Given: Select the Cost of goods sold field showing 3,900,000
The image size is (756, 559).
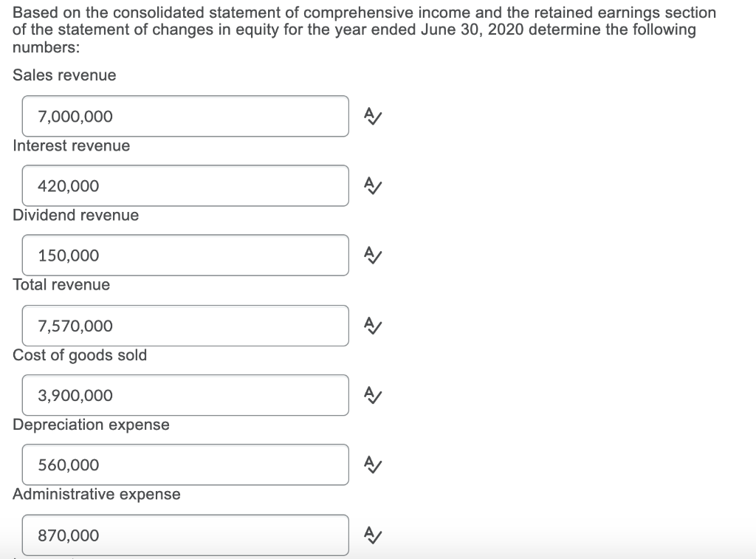Looking at the screenshot, I should coord(185,395).
